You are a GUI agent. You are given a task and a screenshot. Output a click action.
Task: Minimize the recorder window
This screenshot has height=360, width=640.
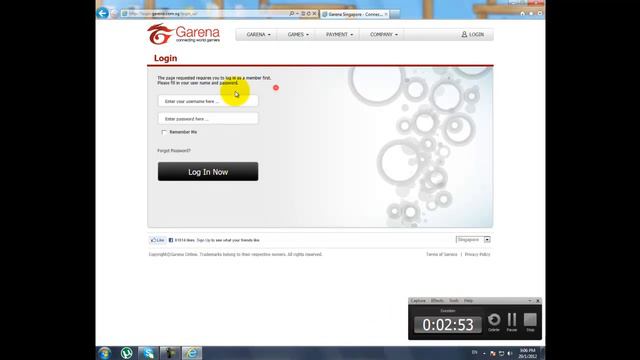530,300
